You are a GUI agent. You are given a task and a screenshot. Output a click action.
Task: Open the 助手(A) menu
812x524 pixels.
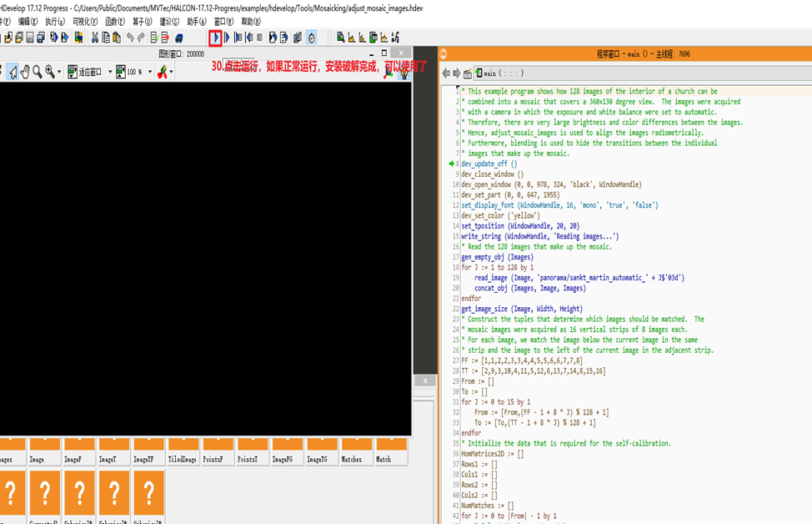pyautogui.click(x=197, y=21)
